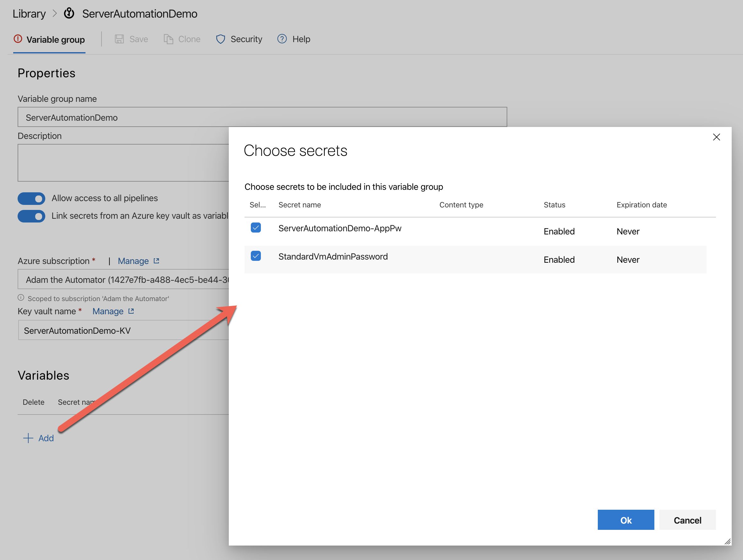The height and width of the screenshot is (560, 743).
Task: Confirm selection with the Ok button
Action: coord(625,520)
